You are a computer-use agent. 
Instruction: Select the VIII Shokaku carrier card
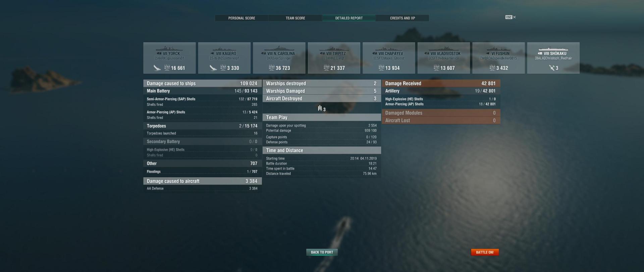[553, 58]
